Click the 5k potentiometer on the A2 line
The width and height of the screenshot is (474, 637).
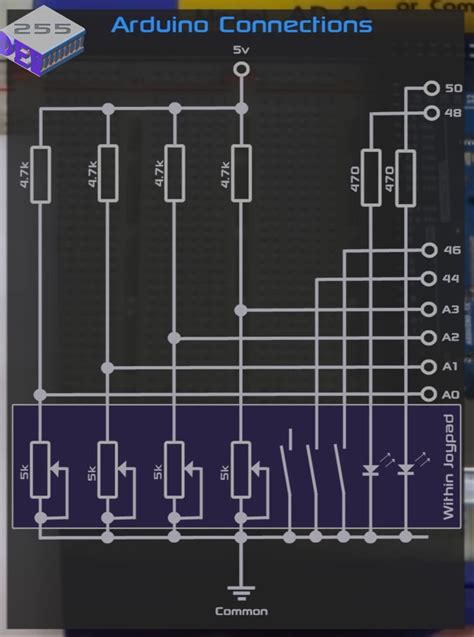[175, 470]
